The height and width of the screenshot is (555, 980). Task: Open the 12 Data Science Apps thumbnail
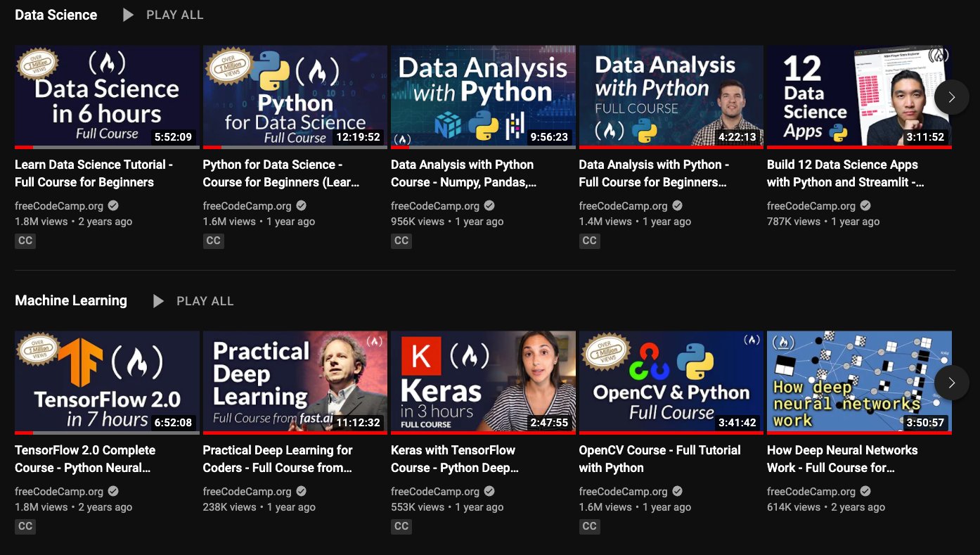(x=859, y=97)
